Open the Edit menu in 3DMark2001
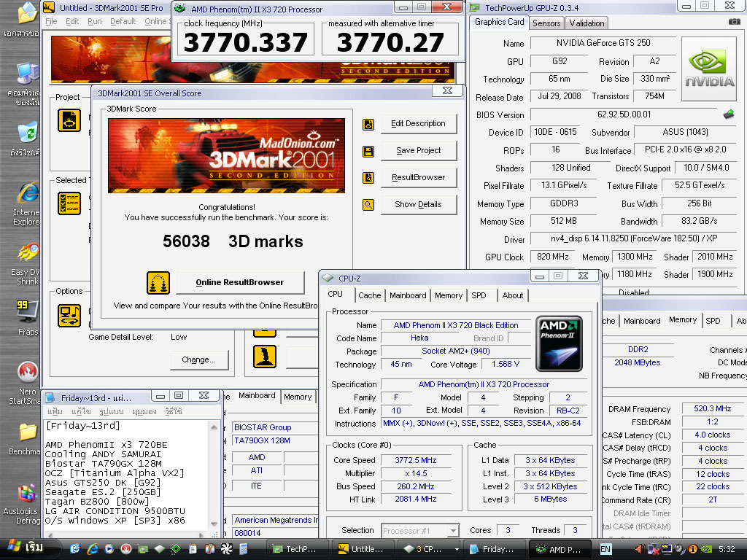Viewport: 747px width, 560px height. pyautogui.click(x=72, y=21)
